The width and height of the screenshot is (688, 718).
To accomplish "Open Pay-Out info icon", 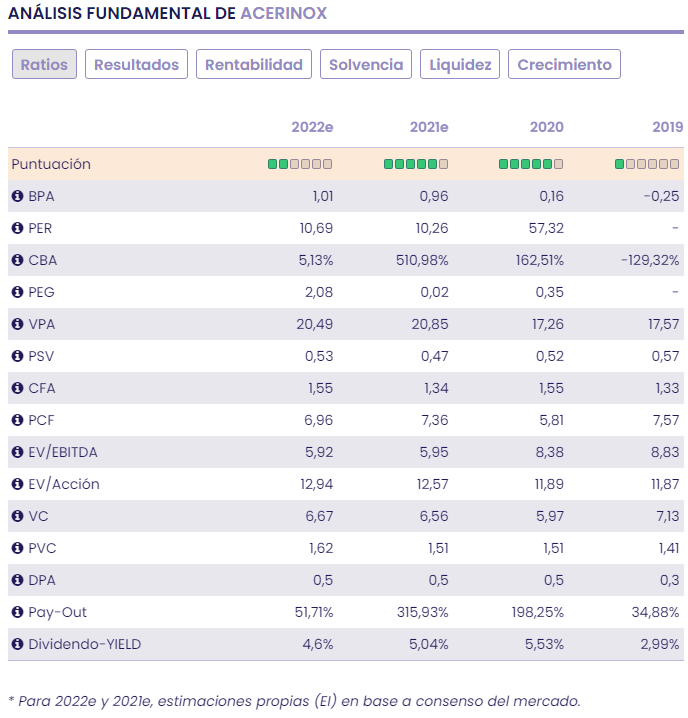I will point(17,612).
